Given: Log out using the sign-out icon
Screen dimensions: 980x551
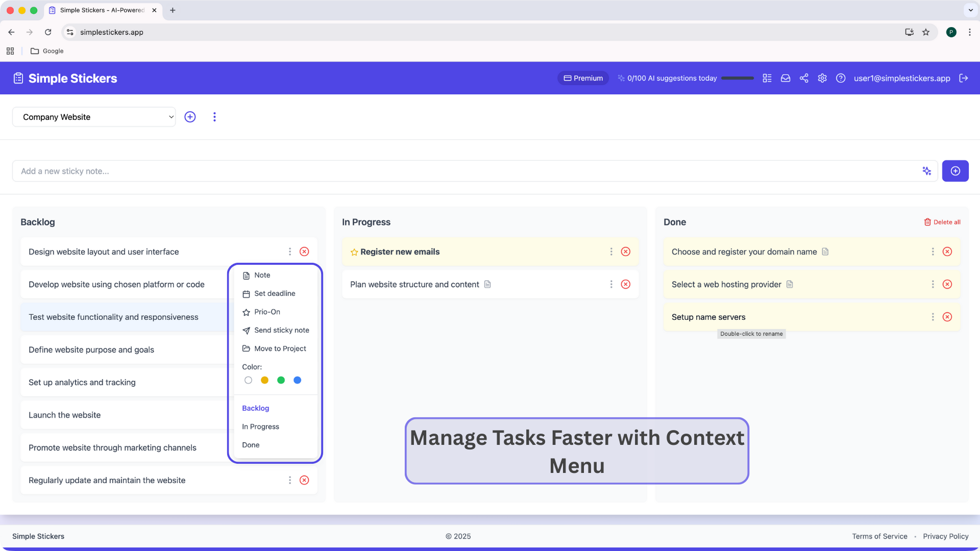Looking at the screenshot, I should pos(964,78).
